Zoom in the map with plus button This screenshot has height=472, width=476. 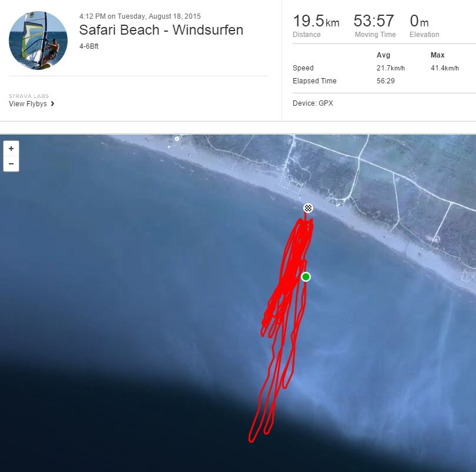pos(11,149)
